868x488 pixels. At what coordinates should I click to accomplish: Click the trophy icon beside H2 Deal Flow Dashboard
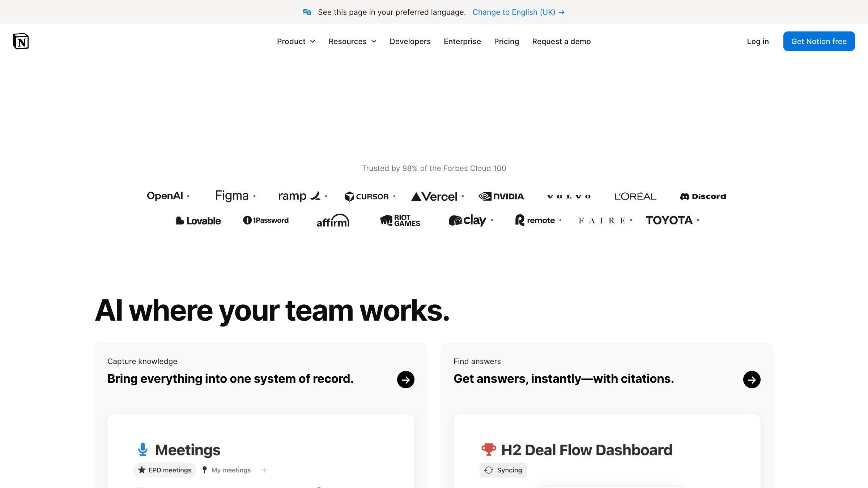[489, 449]
